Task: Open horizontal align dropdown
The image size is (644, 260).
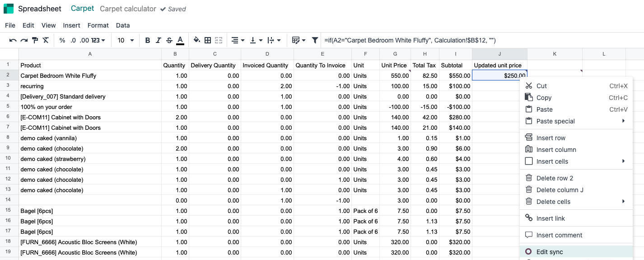Action: [x=237, y=40]
